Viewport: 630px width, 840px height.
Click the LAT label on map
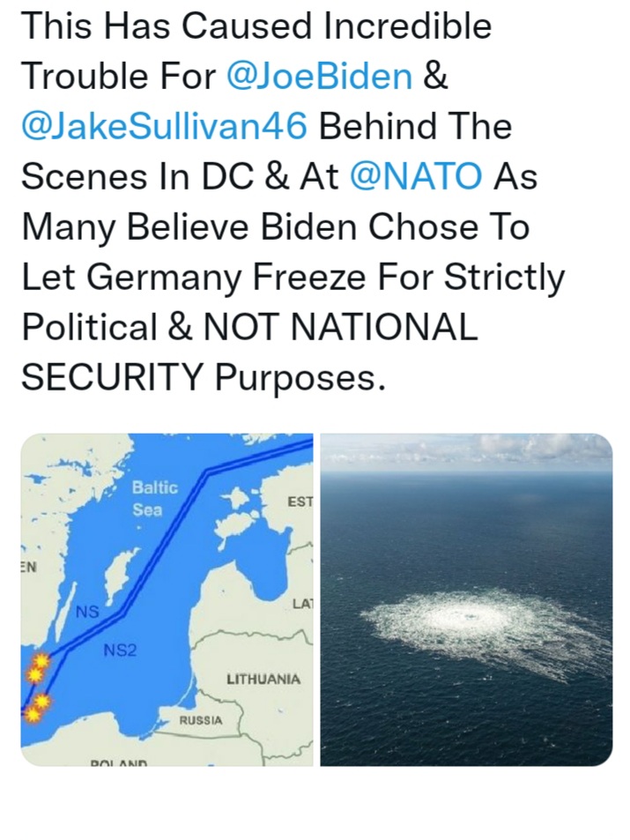[x=303, y=604]
